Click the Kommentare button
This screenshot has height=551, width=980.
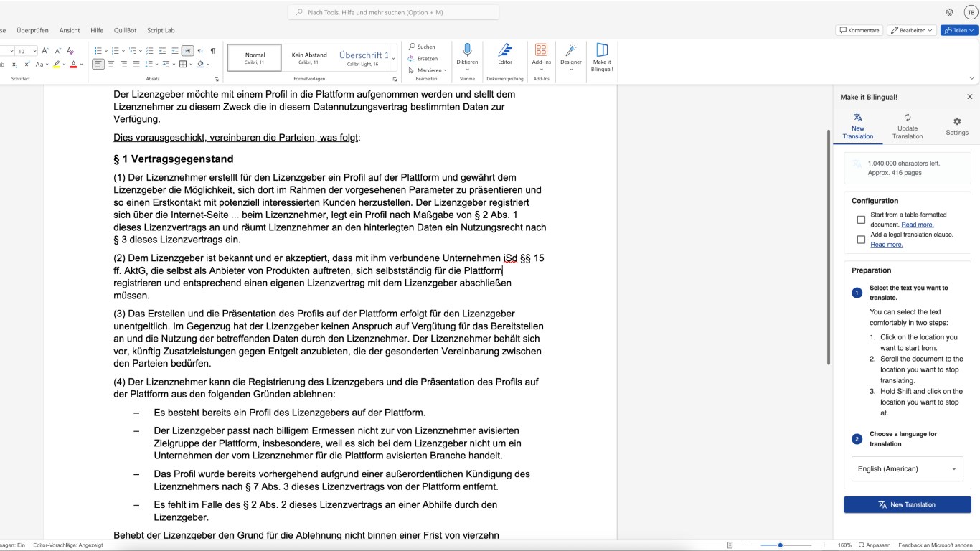coord(859,30)
